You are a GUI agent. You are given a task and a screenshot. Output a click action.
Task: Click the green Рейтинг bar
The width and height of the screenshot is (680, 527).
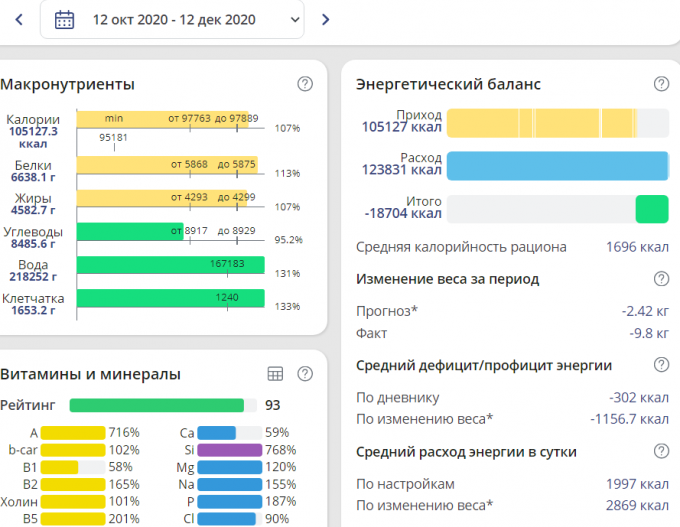tap(156, 406)
